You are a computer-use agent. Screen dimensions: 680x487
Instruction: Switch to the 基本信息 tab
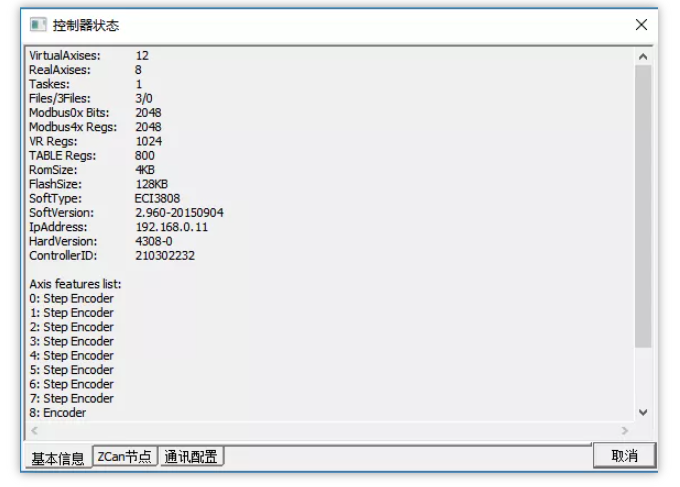(x=58, y=458)
